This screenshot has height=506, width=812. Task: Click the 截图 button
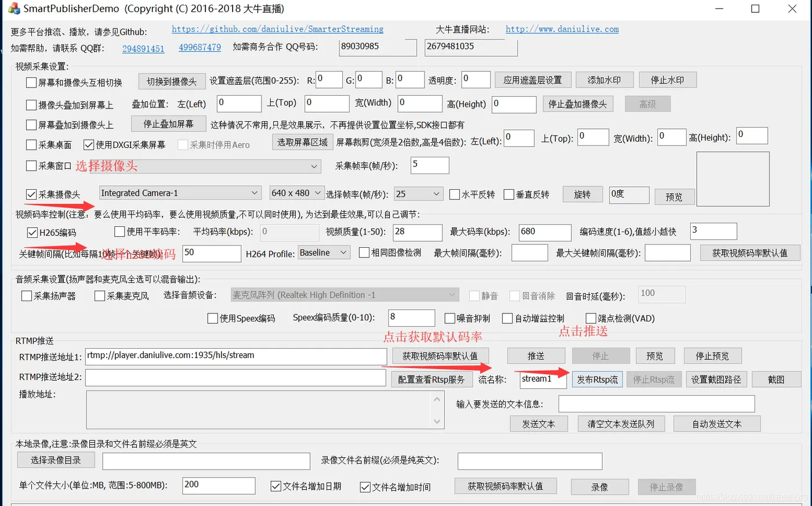(x=776, y=379)
